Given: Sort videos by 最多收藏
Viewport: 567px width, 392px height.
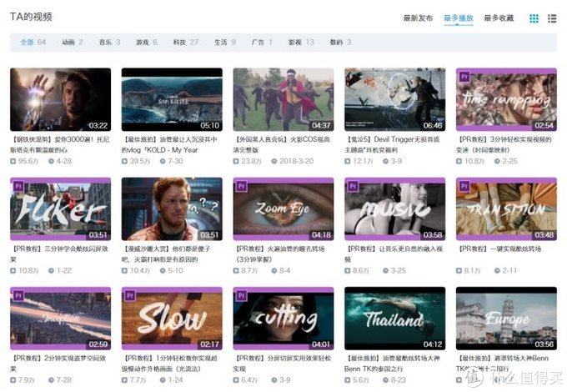Looking at the screenshot, I should (498, 18).
